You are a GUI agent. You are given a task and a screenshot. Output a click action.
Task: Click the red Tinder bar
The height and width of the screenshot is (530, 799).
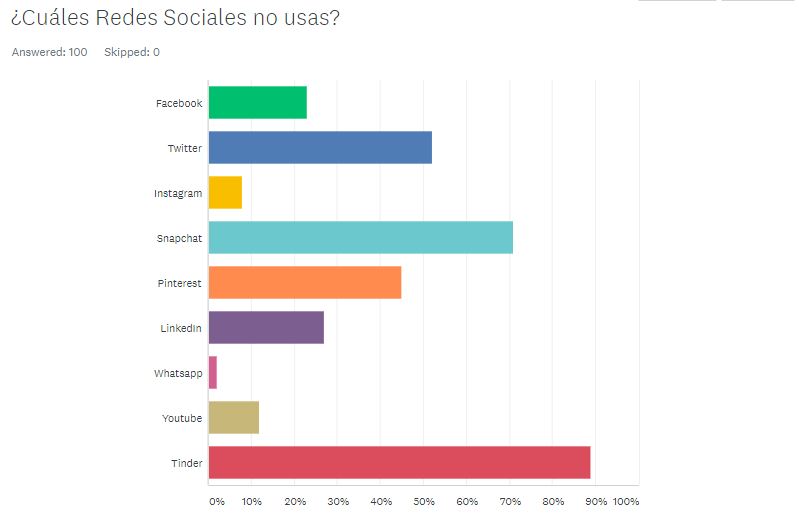coord(399,463)
